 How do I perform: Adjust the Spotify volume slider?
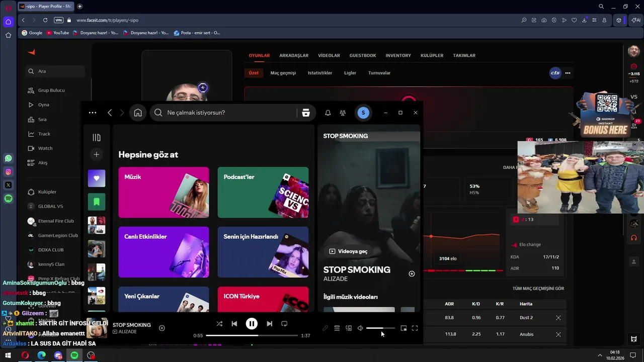click(x=380, y=328)
